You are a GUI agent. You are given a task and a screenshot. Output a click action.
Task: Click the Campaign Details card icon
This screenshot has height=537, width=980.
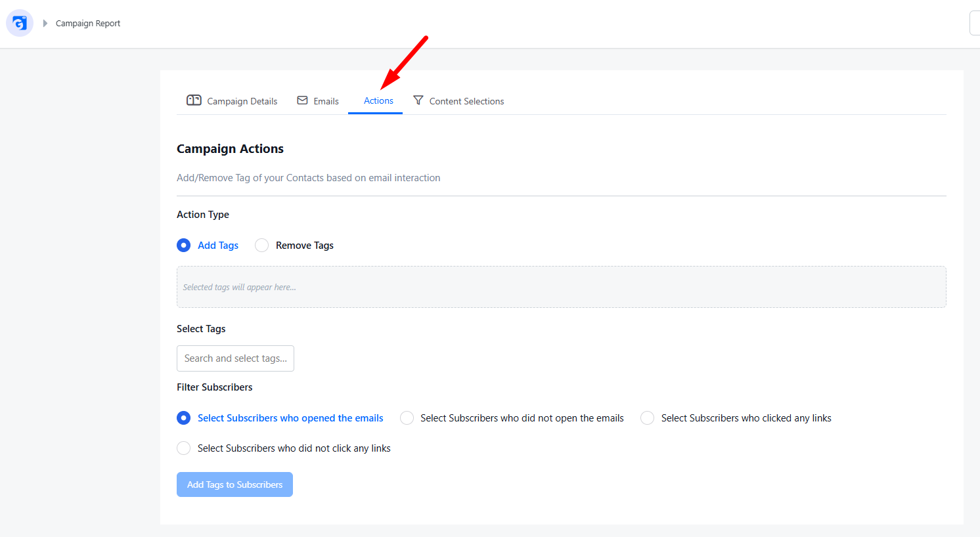[194, 100]
